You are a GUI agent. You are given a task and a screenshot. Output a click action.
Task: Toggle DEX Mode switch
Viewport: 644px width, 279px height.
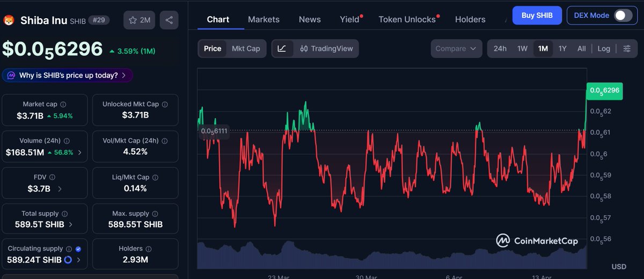click(623, 16)
